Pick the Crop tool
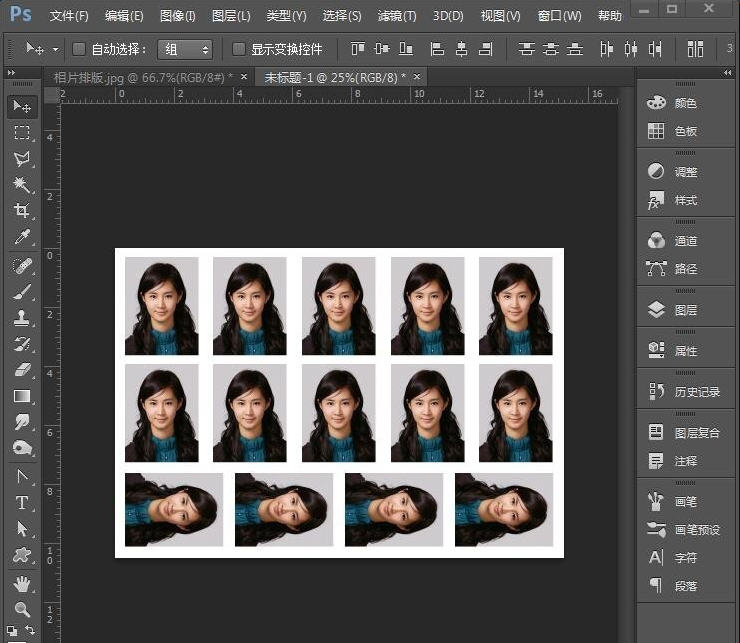This screenshot has height=643, width=740. (22, 211)
